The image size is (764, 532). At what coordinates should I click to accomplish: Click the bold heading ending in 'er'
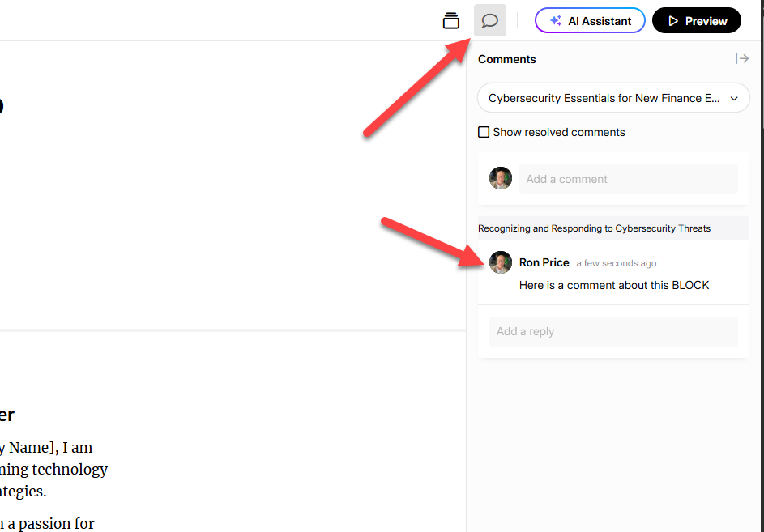(6, 415)
